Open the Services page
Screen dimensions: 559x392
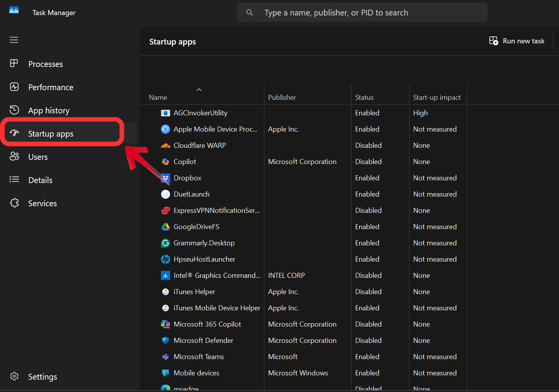pos(43,203)
